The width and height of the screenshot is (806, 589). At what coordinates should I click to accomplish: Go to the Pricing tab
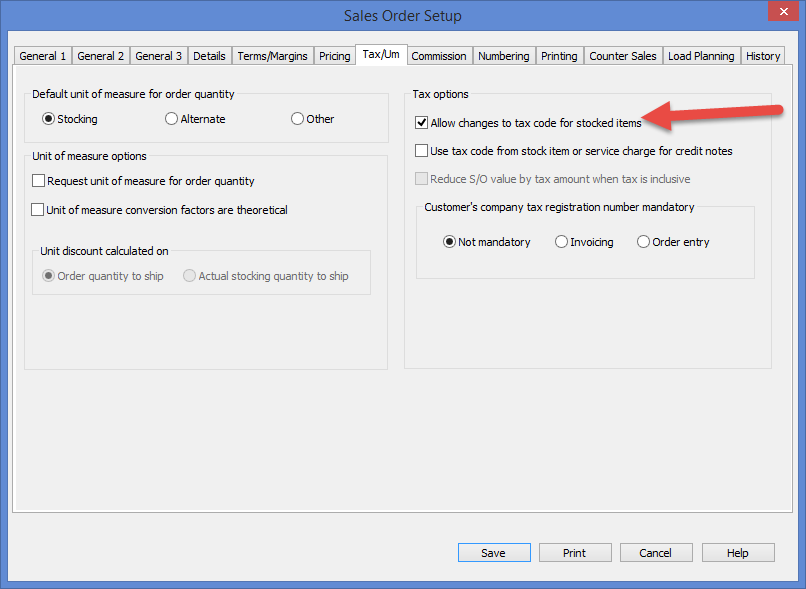point(334,56)
